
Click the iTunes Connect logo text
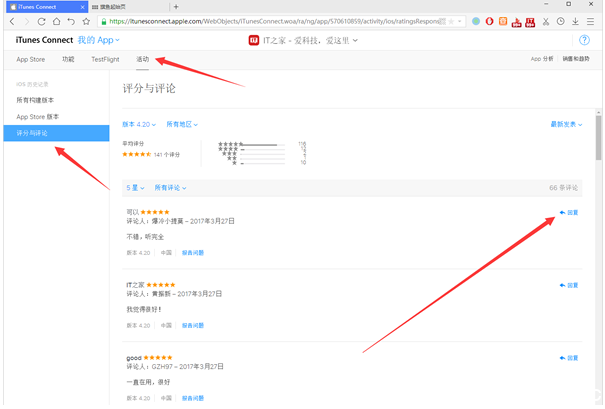[44, 40]
